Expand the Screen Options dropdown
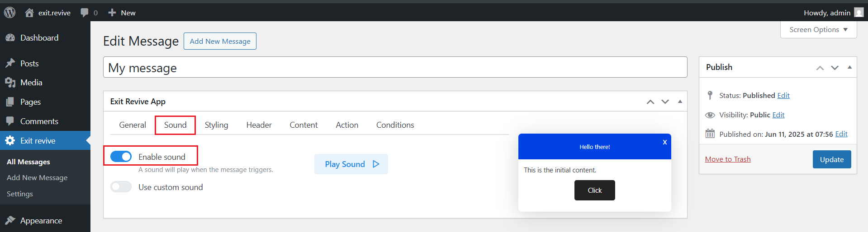Viewport: 868px width, 232px height. click(818, 30)
